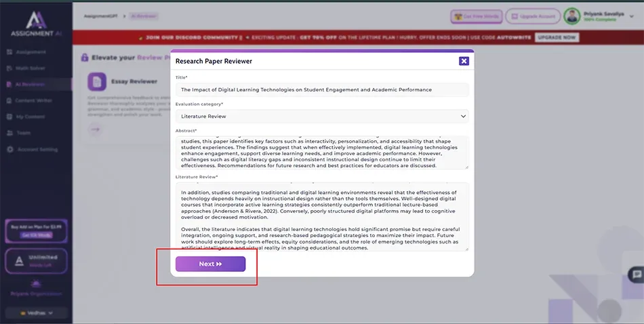Click inside the Abstract text area
This screenshot has width=644, height=324.
tap(322, 153)
